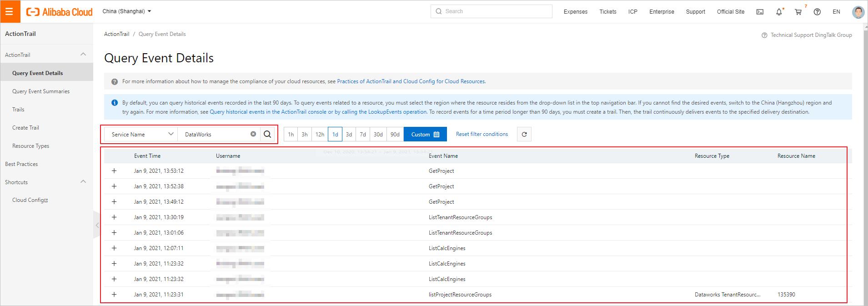Click the search magnifier button beside DataWorks

pos(267,134)
